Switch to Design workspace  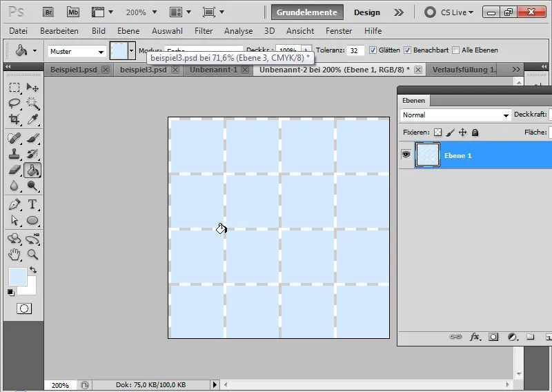click(367, 12)
